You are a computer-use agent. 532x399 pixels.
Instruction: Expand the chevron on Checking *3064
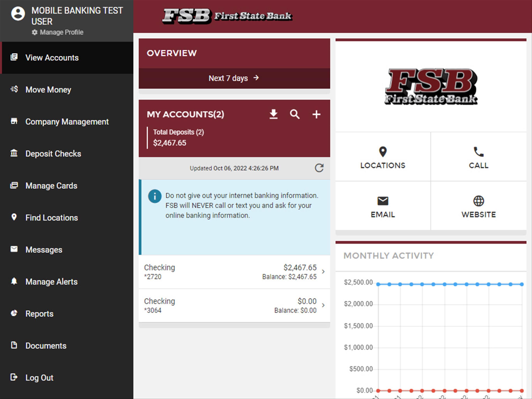[323, 305]
